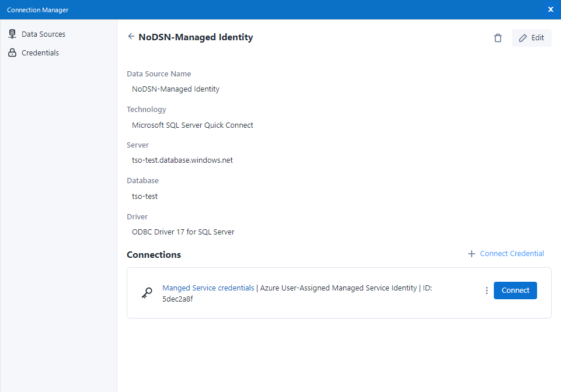Click the Database value tso-test

coord(145,197)
